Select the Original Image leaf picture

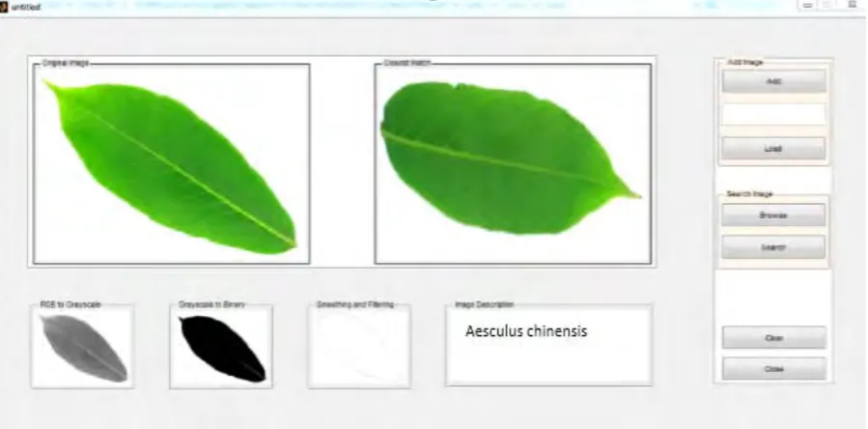tap(172, 164)
